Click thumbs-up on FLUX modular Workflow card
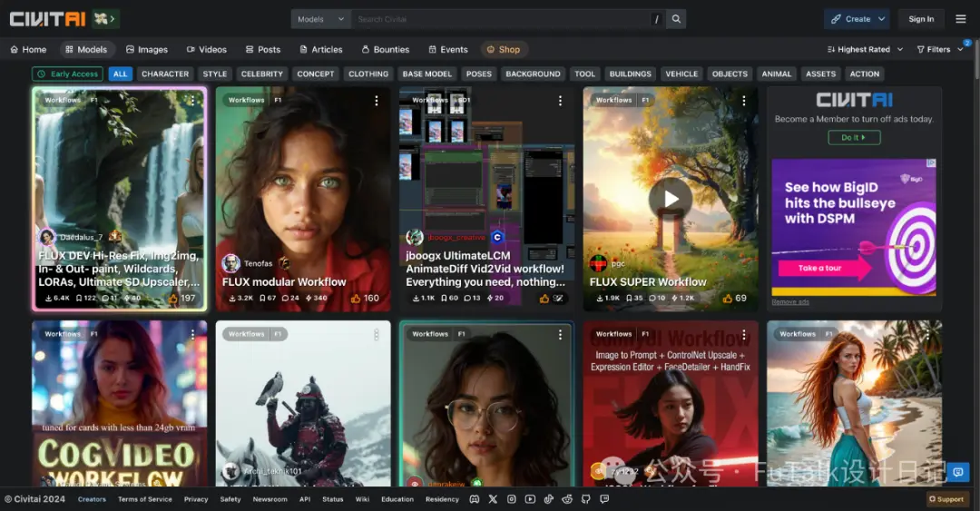This screenshot has width=980, height=511. coord(356,299)
